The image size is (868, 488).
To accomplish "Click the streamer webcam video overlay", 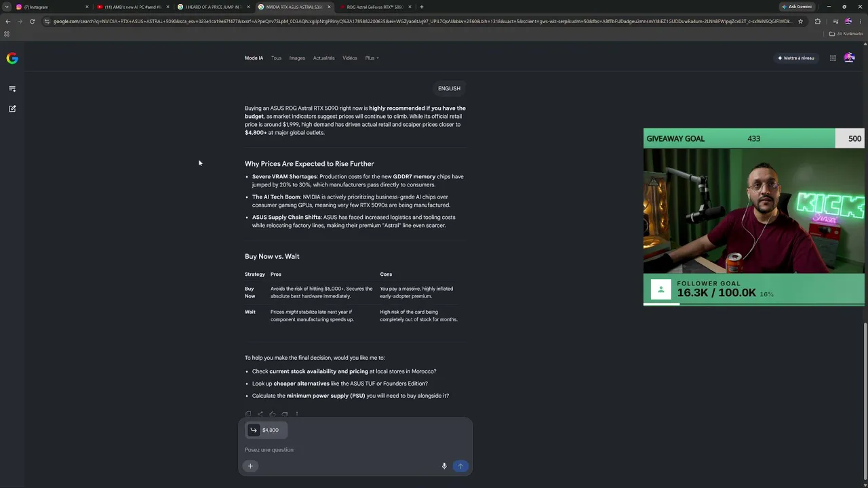I will pyautogui.click(x=754, y=211).
